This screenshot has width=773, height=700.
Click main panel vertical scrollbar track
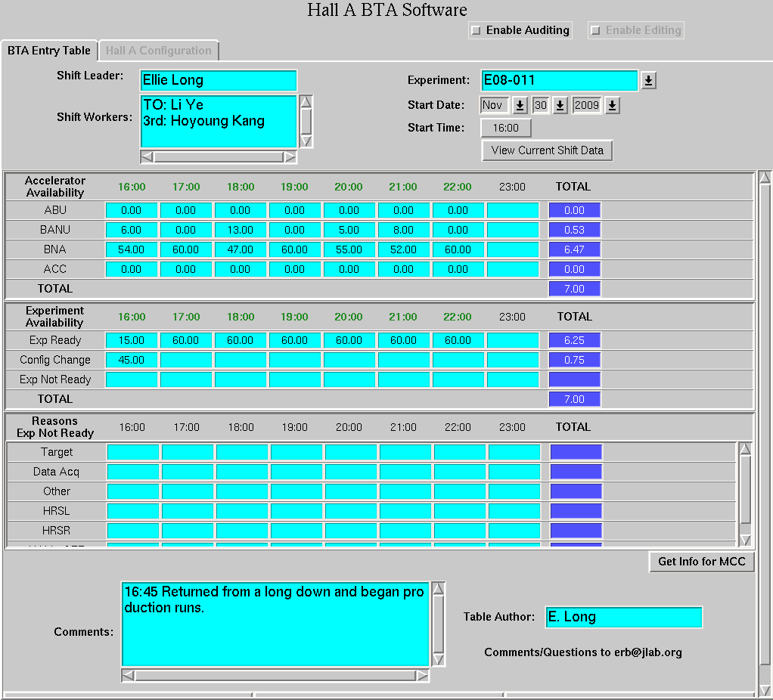click(765, 433)
